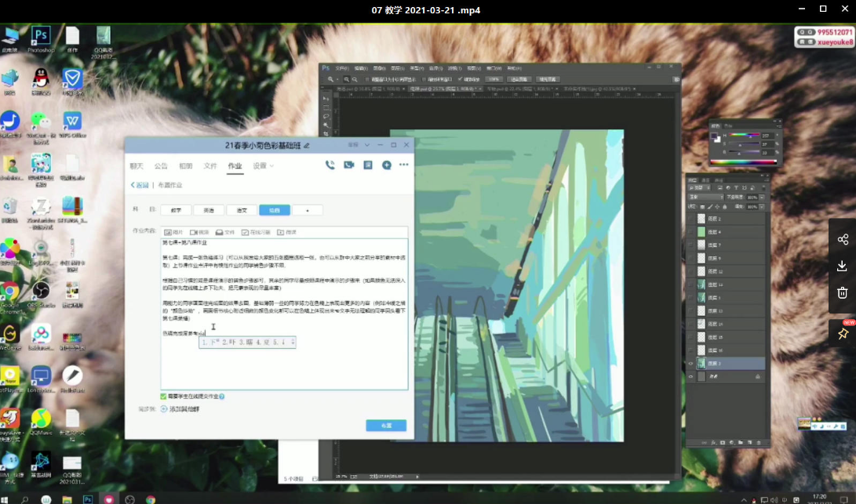Click the Photoshop icon in the Windows taskbar
This screenshot has width=856, height=504.
coord(88,499)
